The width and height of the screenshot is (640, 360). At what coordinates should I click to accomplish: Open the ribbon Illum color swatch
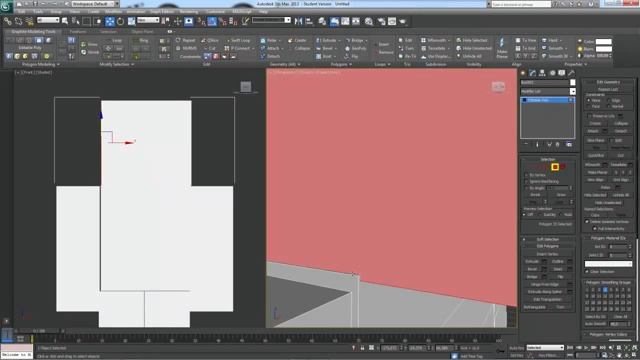pos(604,49)
